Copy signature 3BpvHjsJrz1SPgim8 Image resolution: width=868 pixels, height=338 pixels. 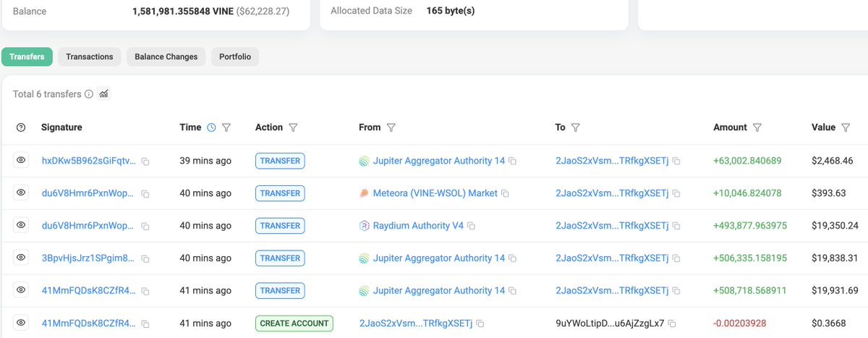point(145,259)
